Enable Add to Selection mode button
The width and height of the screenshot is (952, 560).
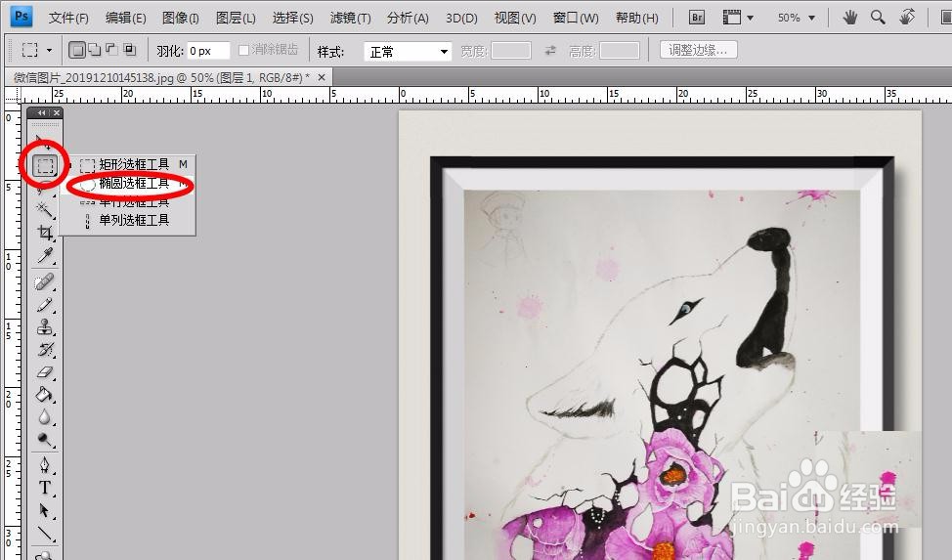pyautogui.click(x=95, y=50)
